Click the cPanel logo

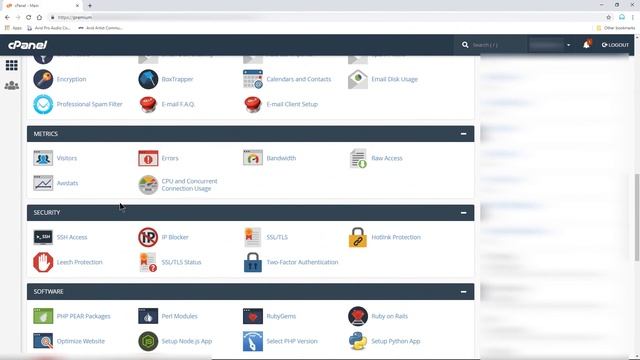pos(28,45)
